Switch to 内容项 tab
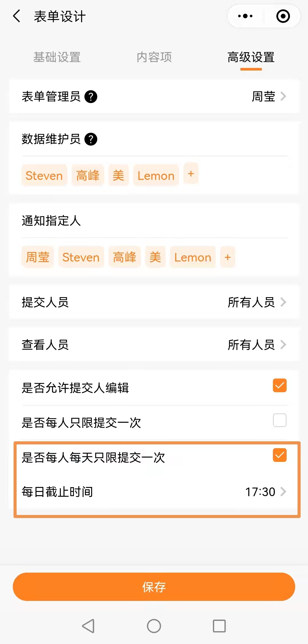This screenshot has width=308, height=644. (x=154, y=57)
